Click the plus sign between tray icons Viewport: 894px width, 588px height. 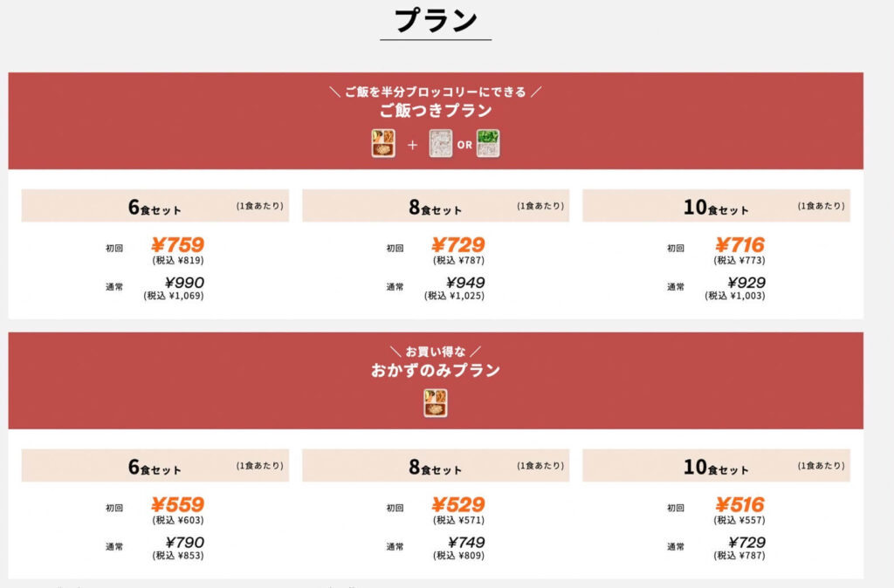tap(412, 144)
